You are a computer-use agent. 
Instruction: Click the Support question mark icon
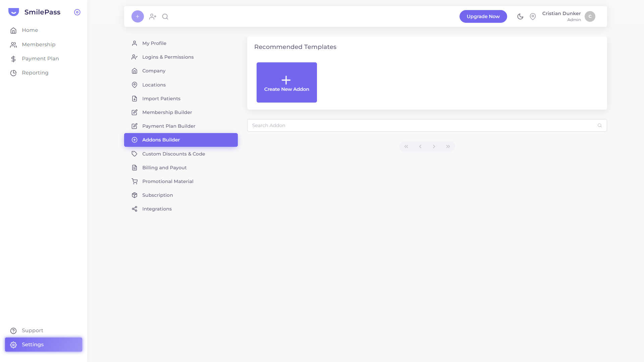pyautogui.click(x=13, y=331)
